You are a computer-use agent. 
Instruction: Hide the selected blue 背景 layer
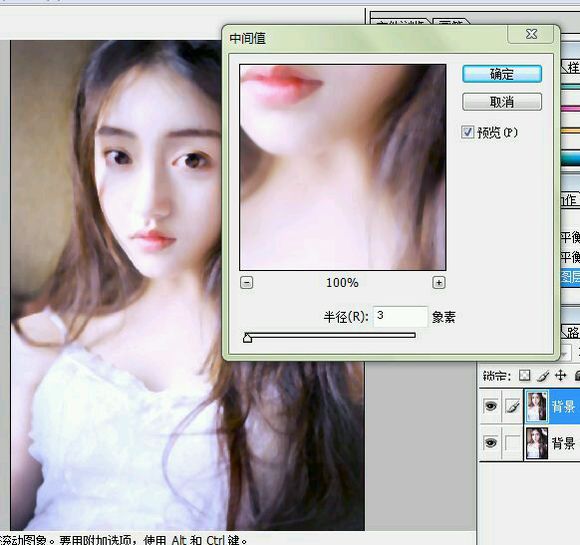(x=490, y=406)
